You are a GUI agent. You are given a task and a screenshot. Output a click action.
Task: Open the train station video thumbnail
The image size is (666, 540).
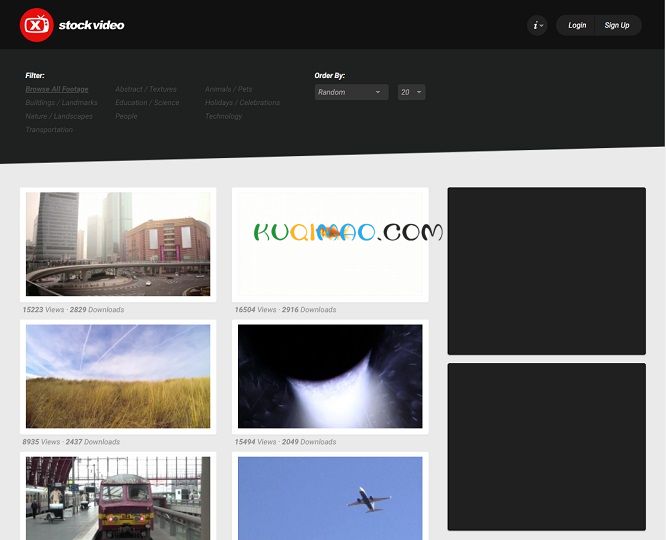click(x=118, y=498)
